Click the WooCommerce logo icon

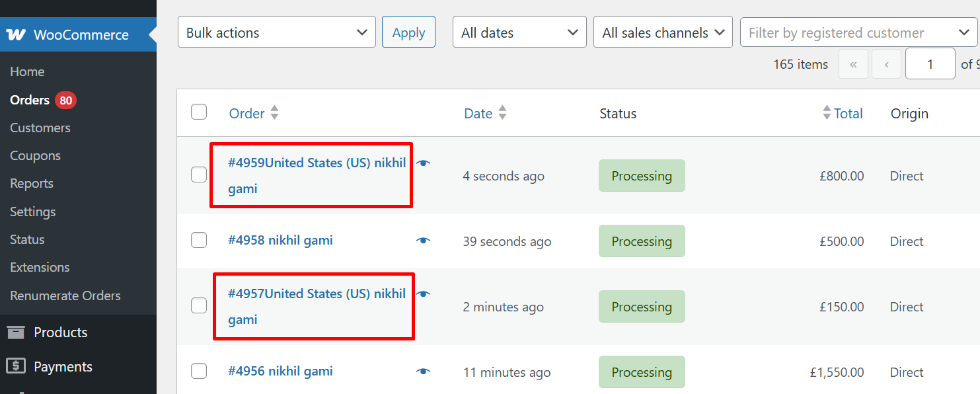point(16,35)
